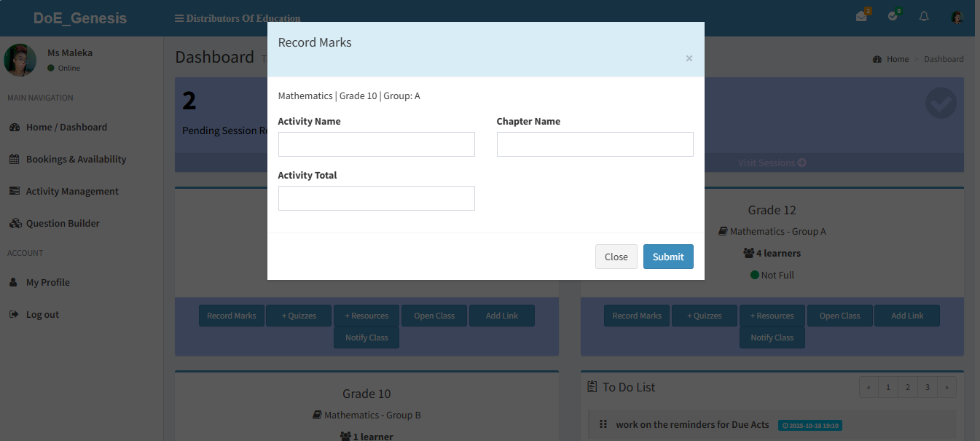Click the user avatar in top bar
980x441 pixels.
[x=957, y=17]
